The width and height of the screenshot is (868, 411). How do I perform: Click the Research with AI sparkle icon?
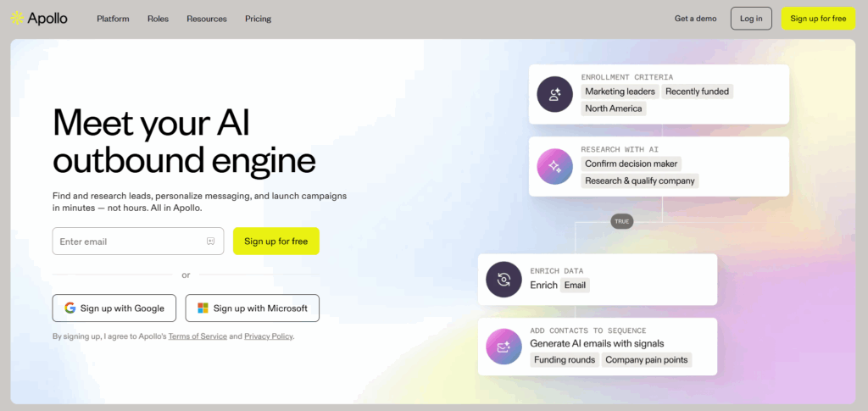click(x=554, y=166)
